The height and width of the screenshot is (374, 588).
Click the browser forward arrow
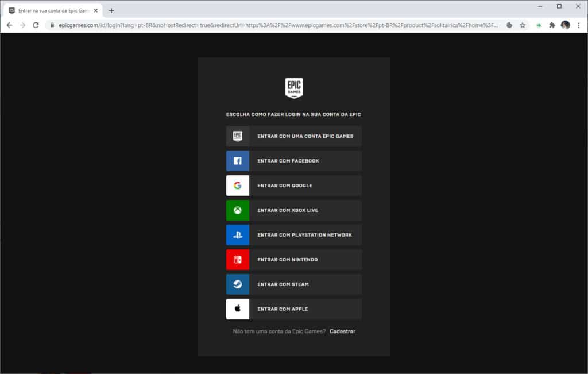pos(22,25)
